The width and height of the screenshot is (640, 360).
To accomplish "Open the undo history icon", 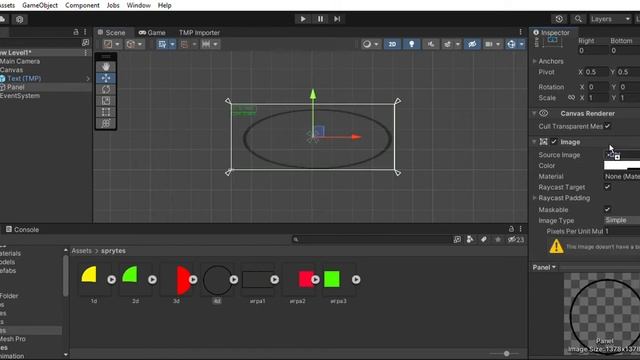I will [x=559, y=19].
